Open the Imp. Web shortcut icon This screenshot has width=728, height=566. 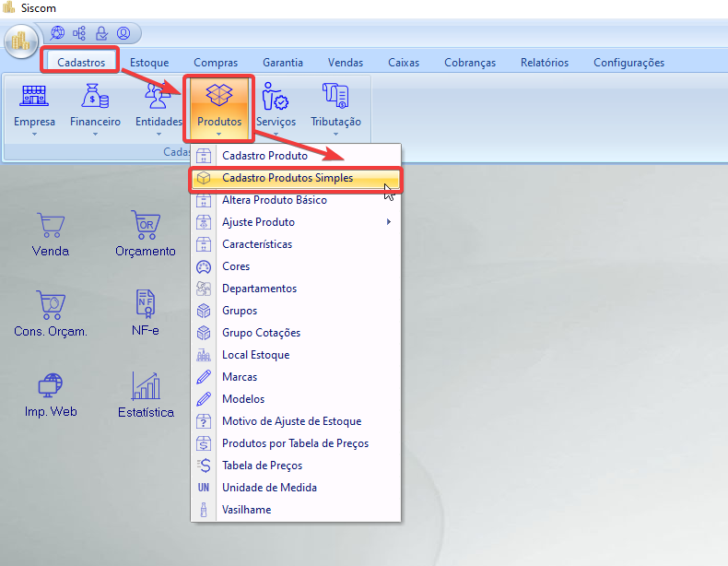coord(50,394)
